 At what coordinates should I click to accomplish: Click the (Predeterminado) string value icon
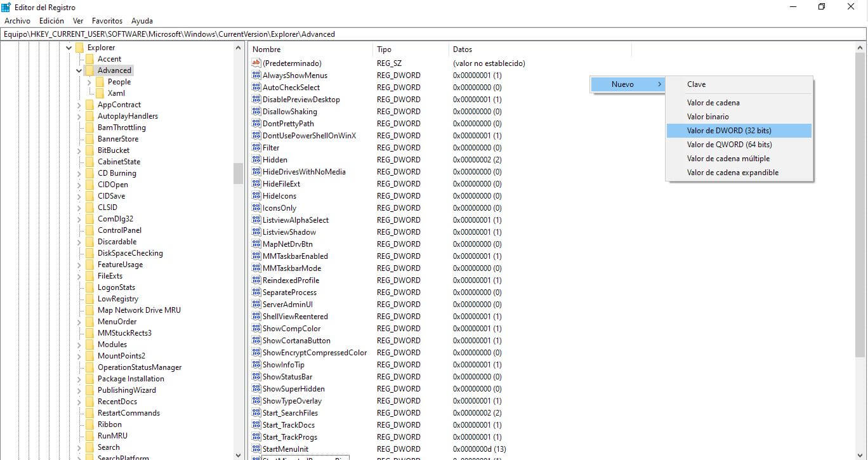[x=256, y=63]
